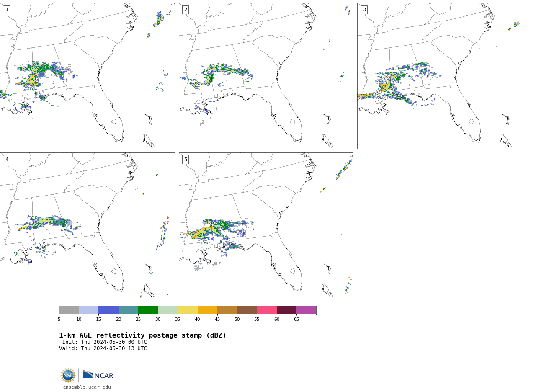Click the pink 55-60 dBZ swatch
Viewport: 536px width, 392px height.
267,310
